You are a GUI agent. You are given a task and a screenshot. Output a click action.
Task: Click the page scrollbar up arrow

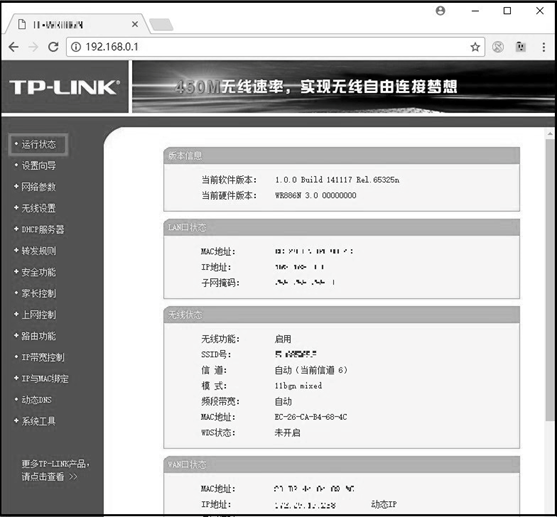point(550,134)
